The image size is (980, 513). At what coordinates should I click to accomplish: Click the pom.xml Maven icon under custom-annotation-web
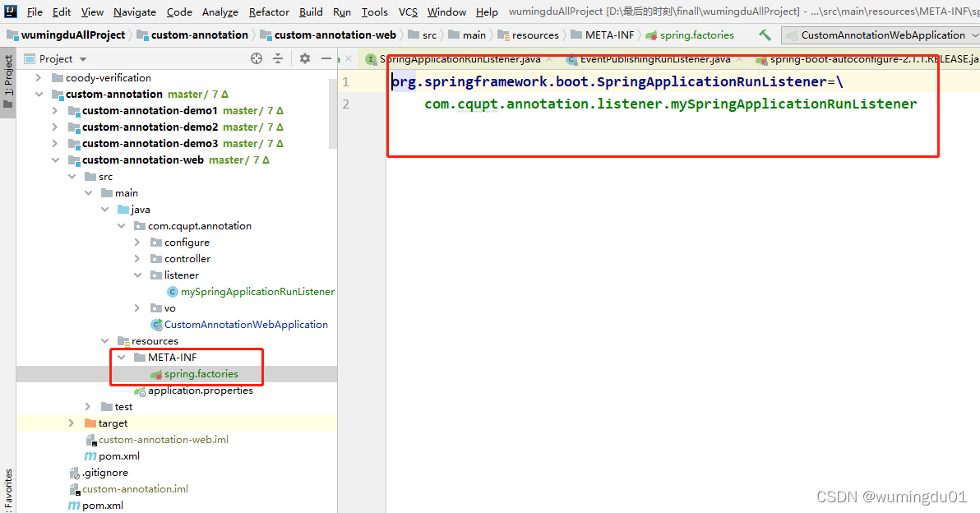coord(90,456)
